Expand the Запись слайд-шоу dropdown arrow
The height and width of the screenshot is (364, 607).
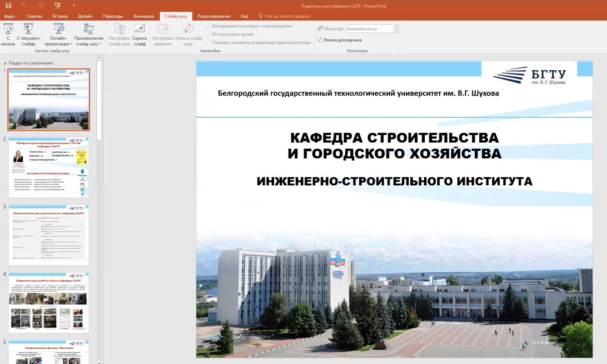[x=194, y=44]
